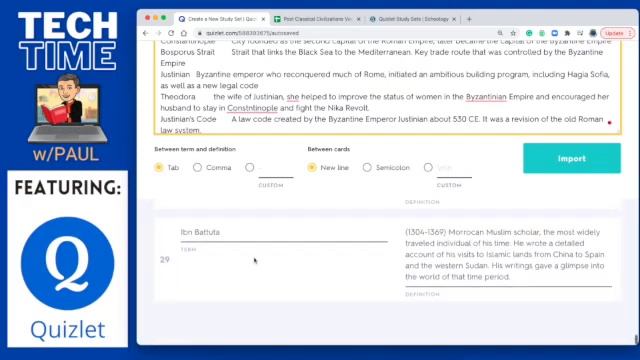Close the Post Classical Civilizations tab
Viewport: 640px width, 360px height.
[x=358, y=19]
